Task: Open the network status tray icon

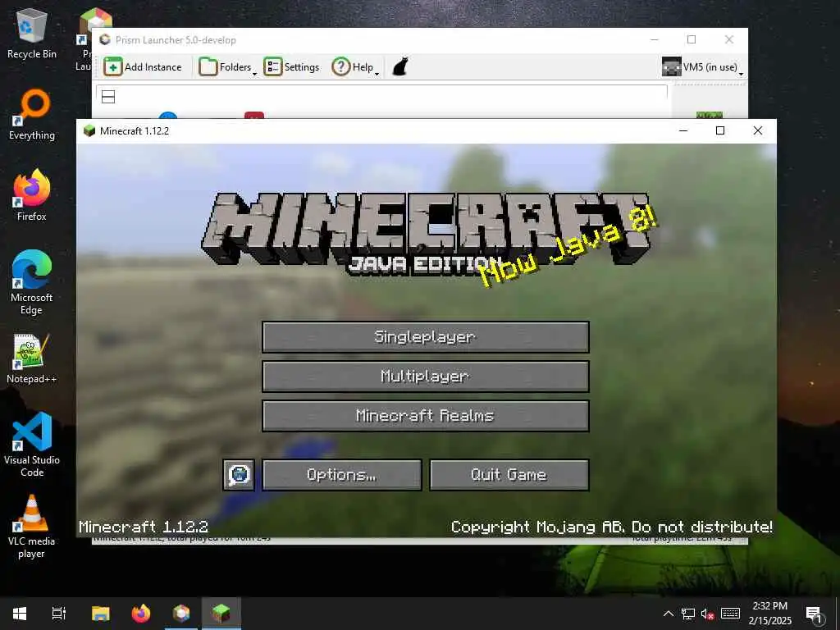Action: pos(688,614)
